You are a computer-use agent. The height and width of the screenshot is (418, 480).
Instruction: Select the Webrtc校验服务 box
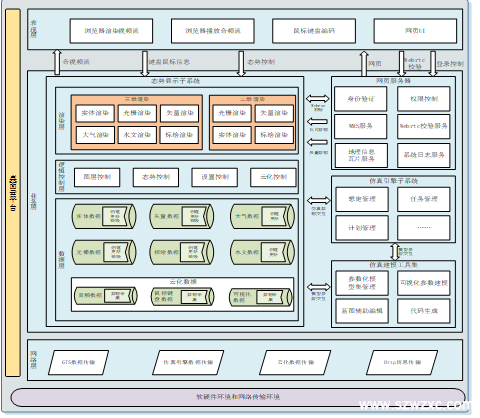pos(424,126)
